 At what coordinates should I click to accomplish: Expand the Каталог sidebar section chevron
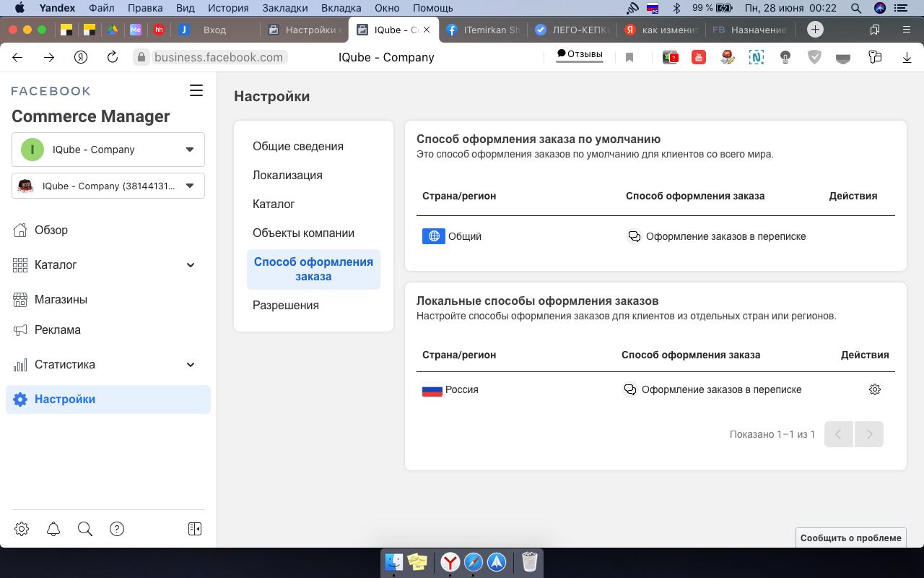click(191, 265)
